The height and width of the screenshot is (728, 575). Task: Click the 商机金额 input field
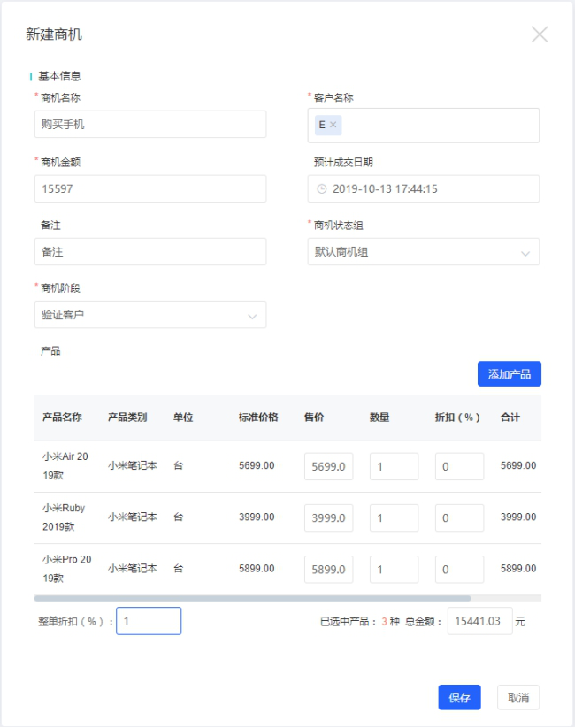click(x=149, y=188)
